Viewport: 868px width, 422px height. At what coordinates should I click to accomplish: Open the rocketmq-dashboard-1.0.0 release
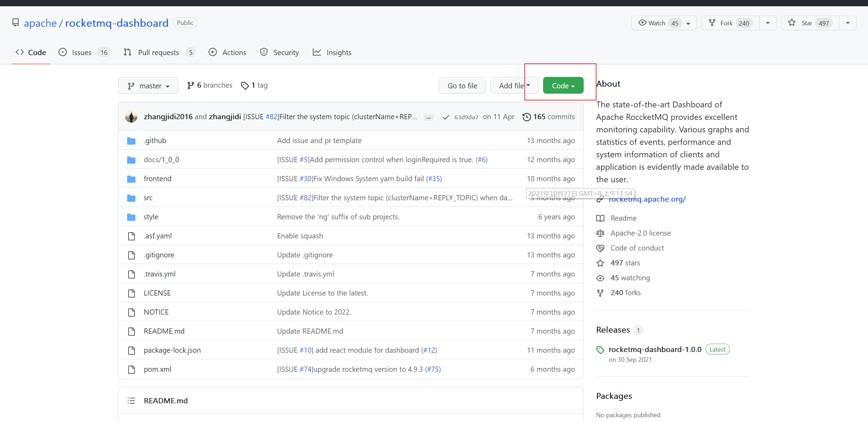tap(655, 349)
